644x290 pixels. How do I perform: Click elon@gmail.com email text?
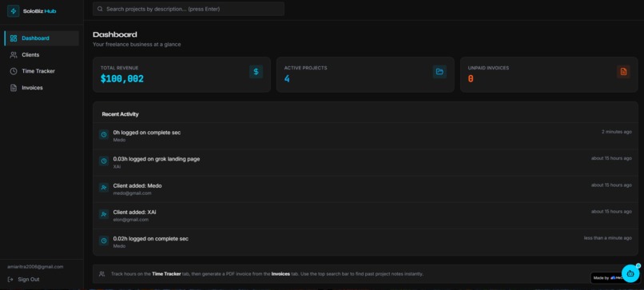coord(131,220)
